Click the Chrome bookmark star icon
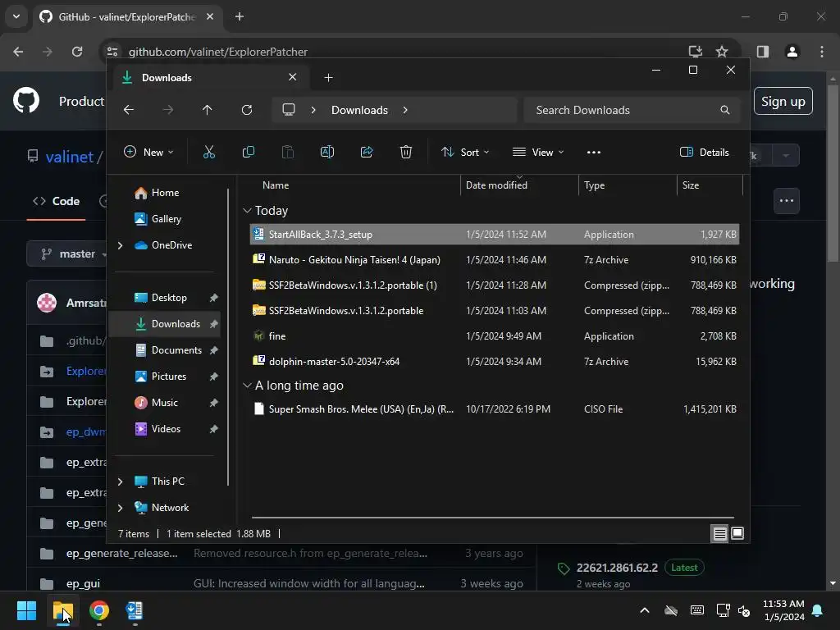 tap(722, 52)
